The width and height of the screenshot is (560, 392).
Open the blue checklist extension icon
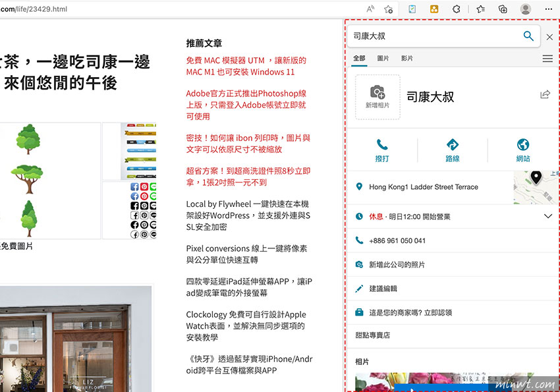click(x=412, y=9)
